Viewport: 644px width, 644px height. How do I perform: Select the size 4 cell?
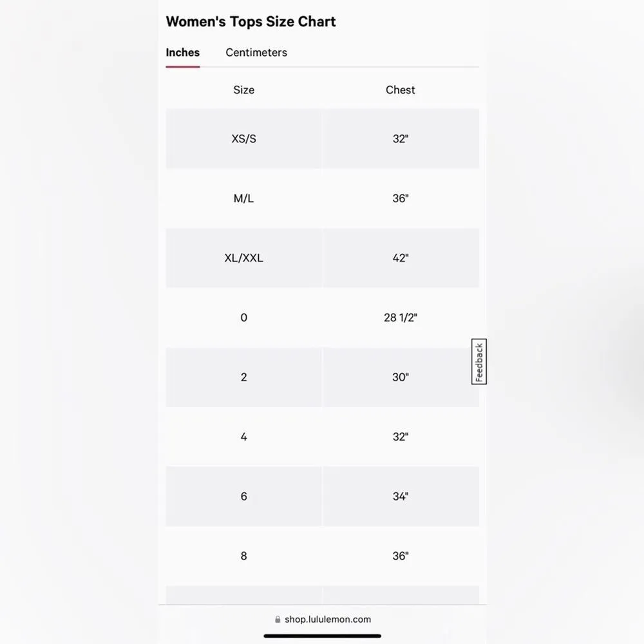[x=243, y=437]
